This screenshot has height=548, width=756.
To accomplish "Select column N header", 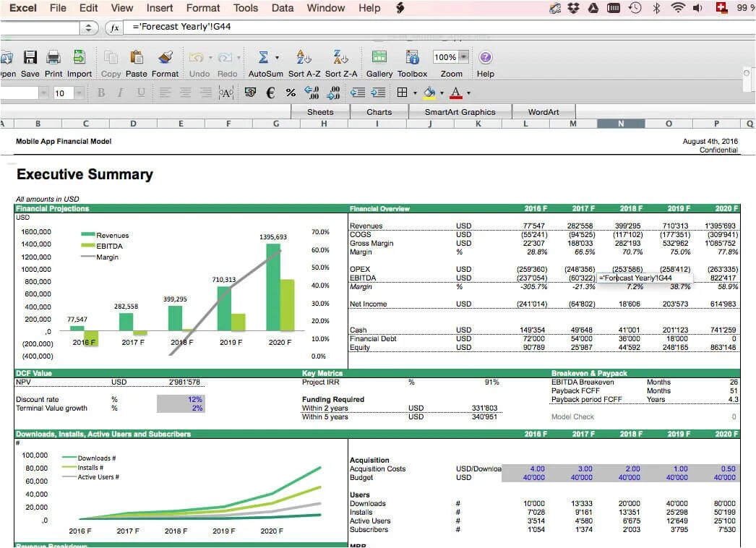I will point(621,124).
